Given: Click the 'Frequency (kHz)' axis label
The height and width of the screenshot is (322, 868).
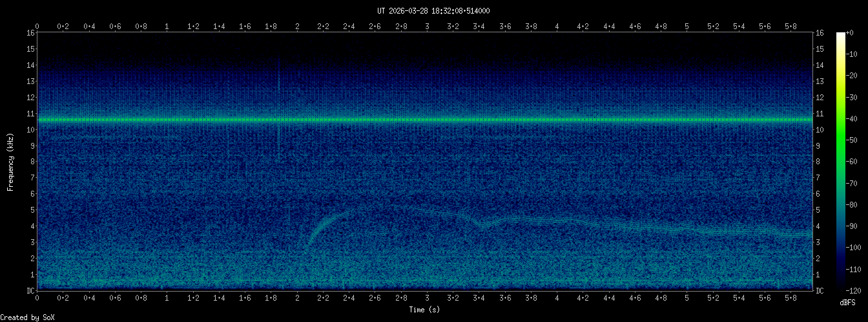Looking at the screenshot, I should [11, 162].
